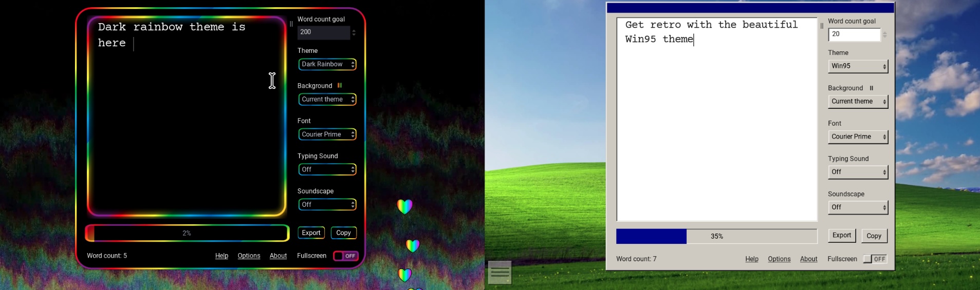
Task: Click the sidebar collapse handle in Win95 window
Action: coord(822,26)
